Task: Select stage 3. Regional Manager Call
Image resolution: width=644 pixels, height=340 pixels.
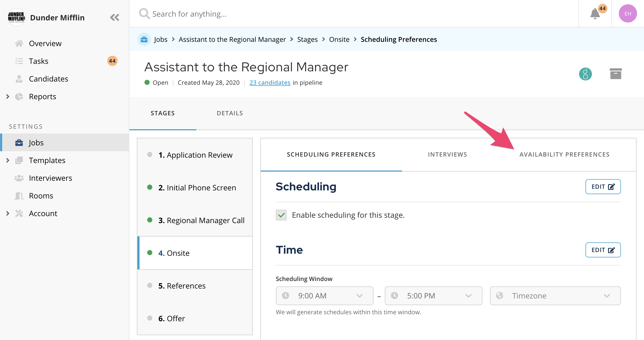Action: (195, 220)
